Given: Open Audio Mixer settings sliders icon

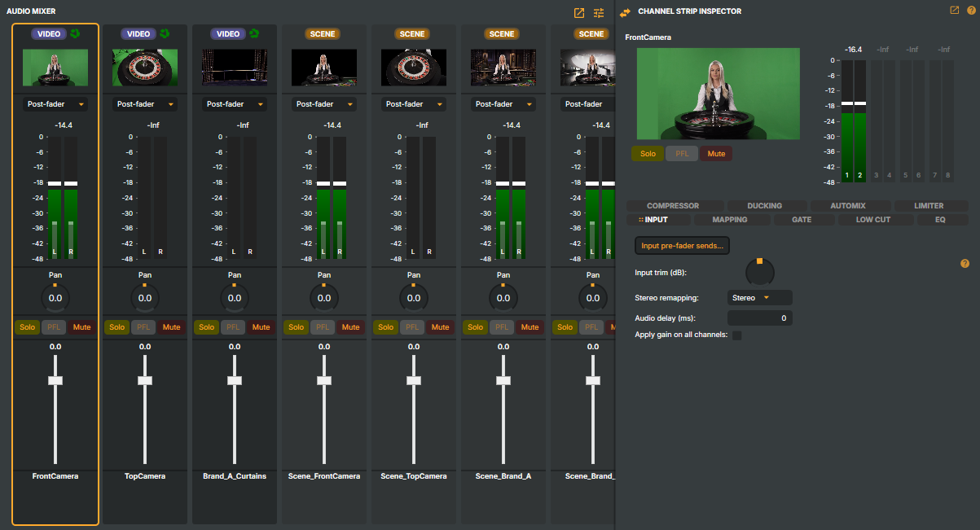Looking at the screenshot, I should click(599, 13).
